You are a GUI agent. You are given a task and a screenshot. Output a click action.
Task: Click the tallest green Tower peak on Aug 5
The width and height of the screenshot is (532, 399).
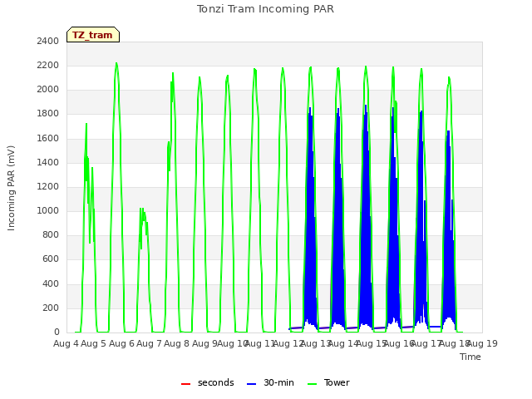coord(116,63)
